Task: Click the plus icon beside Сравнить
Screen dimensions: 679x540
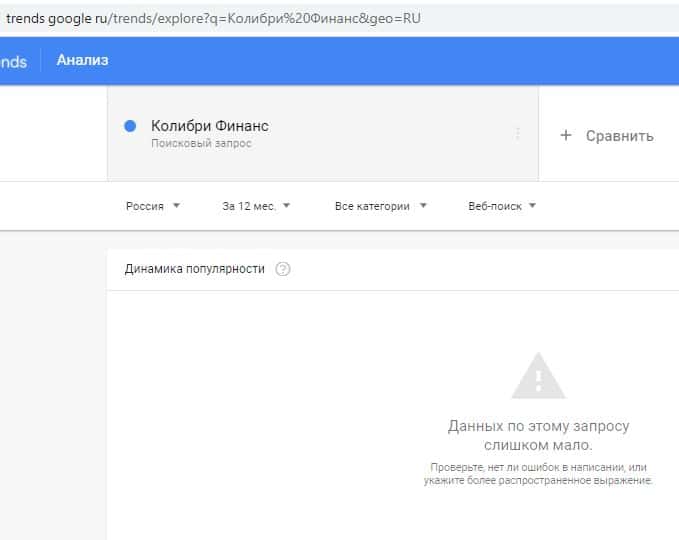Action: click(x=565, y=135)
